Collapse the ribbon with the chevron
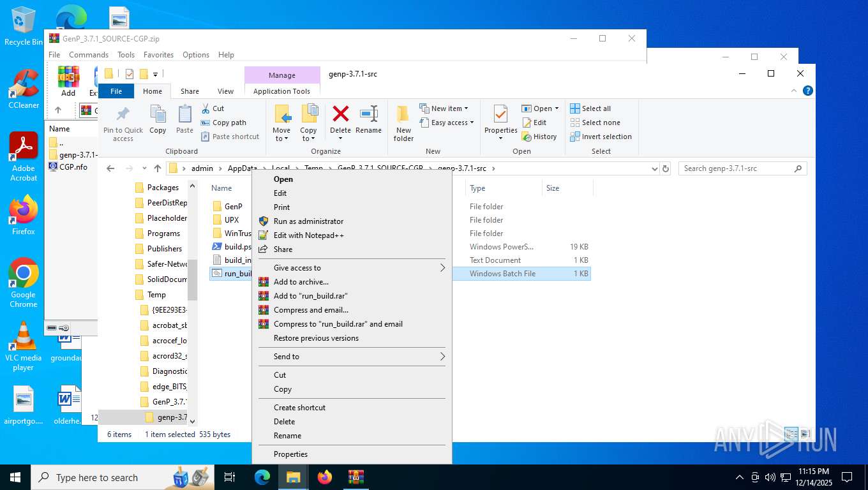The height and width of the screenshot is (490, 868). pos(793,91)
